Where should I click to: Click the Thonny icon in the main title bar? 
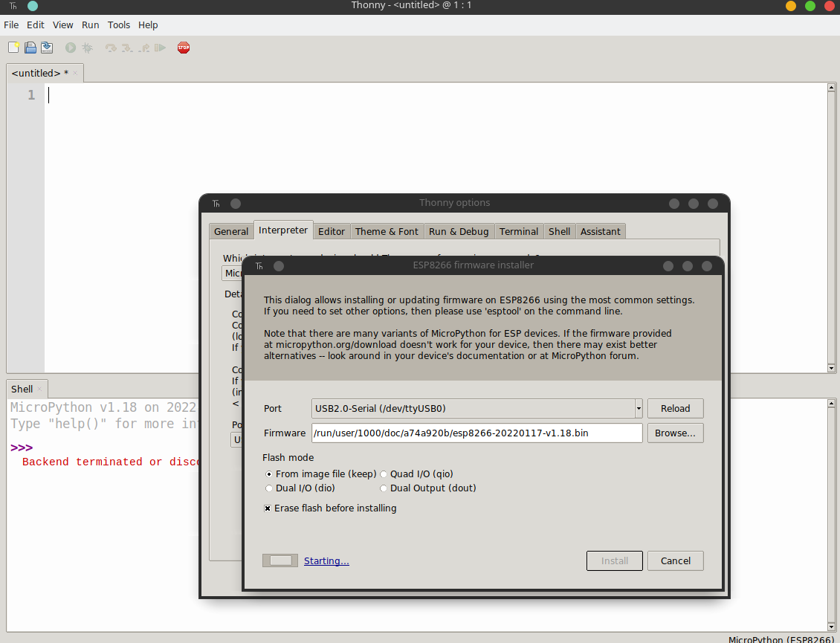pos(13,7)
